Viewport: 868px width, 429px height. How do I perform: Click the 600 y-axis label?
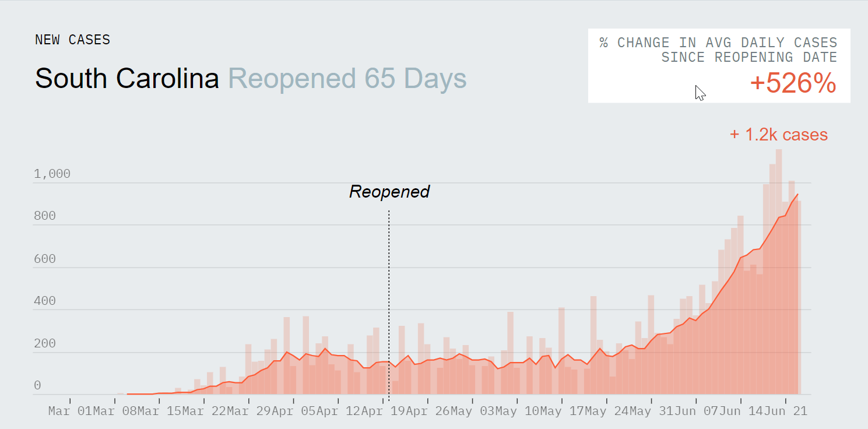(x=44, y=259)
